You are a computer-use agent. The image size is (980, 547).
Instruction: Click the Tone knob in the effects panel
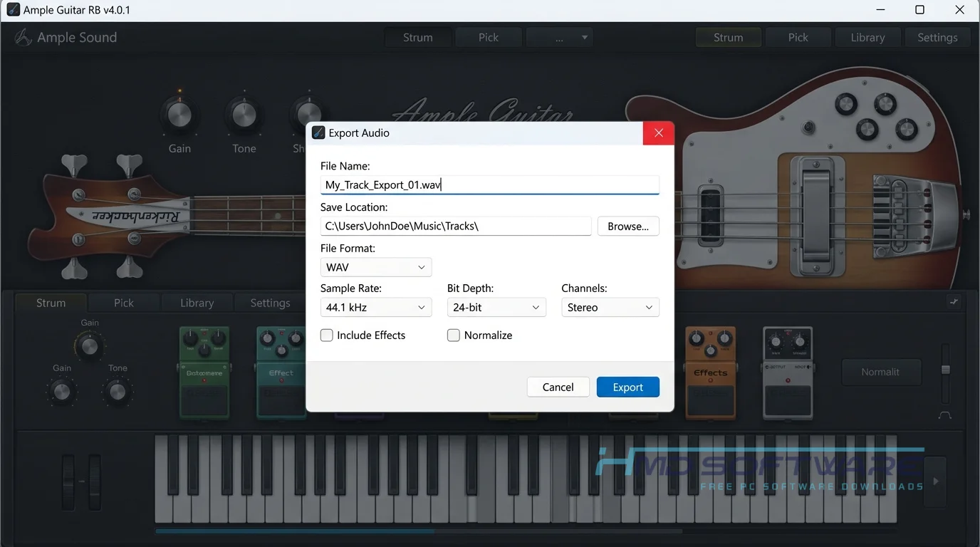point(118,391)
